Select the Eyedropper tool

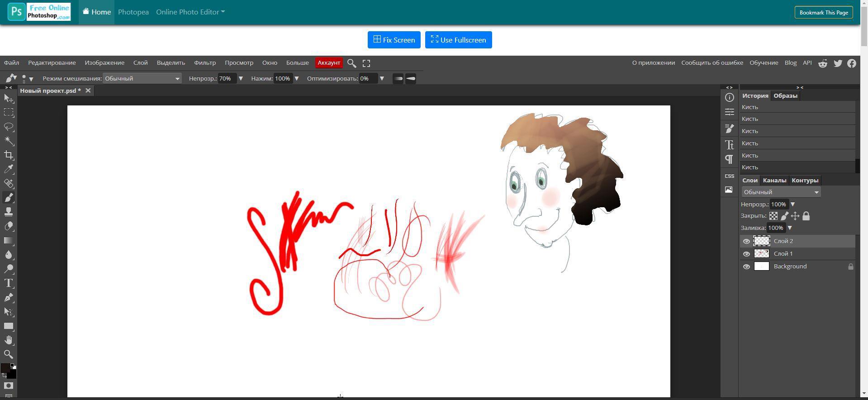9,169
